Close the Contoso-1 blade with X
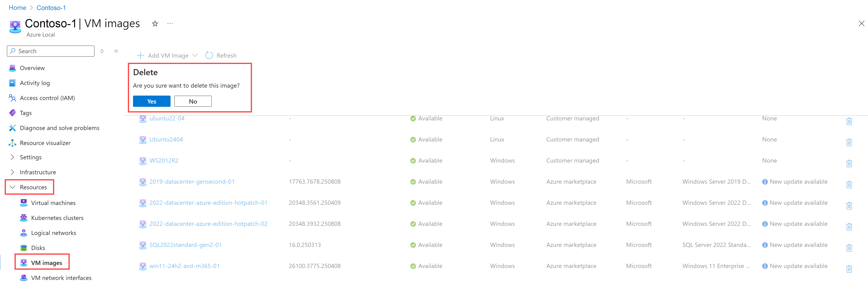The height and width of the screenshot is (283, 868). click(x=861, y=24)
